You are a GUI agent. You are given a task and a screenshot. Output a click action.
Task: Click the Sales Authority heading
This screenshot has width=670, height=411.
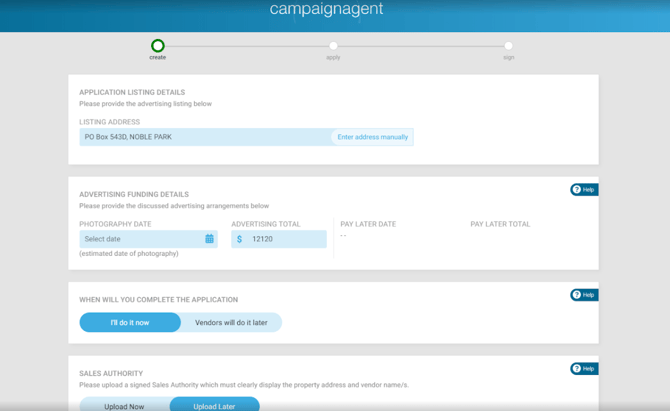point(111,373)
